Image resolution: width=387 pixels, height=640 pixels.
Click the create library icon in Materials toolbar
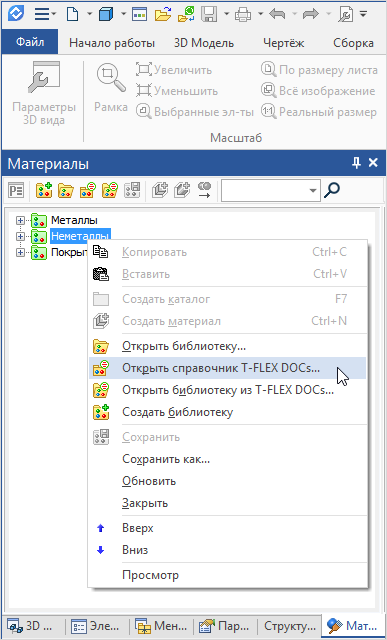click(44, 190)
